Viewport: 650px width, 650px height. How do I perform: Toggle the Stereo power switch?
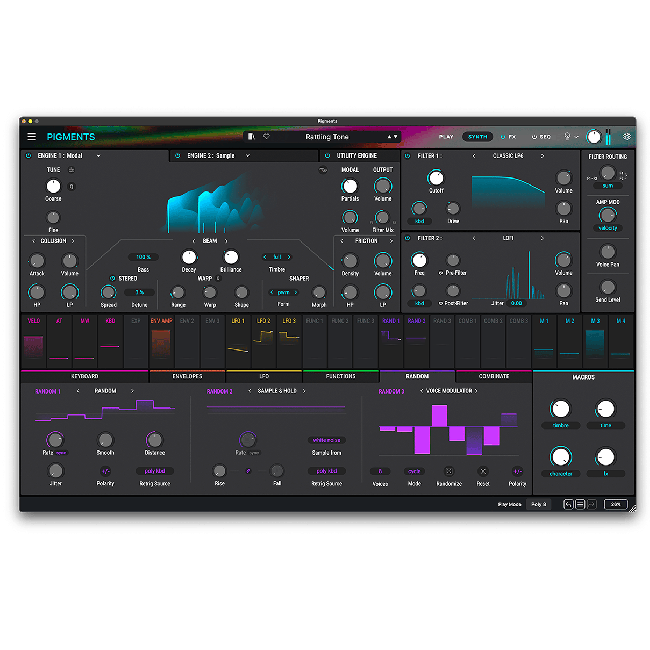pyautogui.click(x=112, y=278)
